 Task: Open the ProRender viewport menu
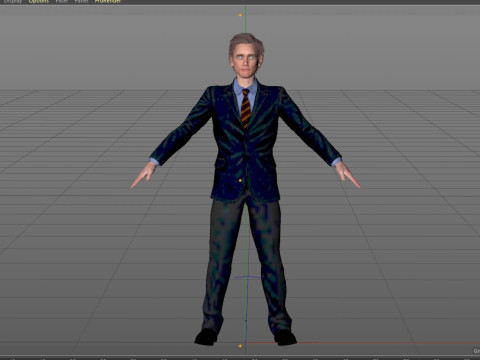107,1
